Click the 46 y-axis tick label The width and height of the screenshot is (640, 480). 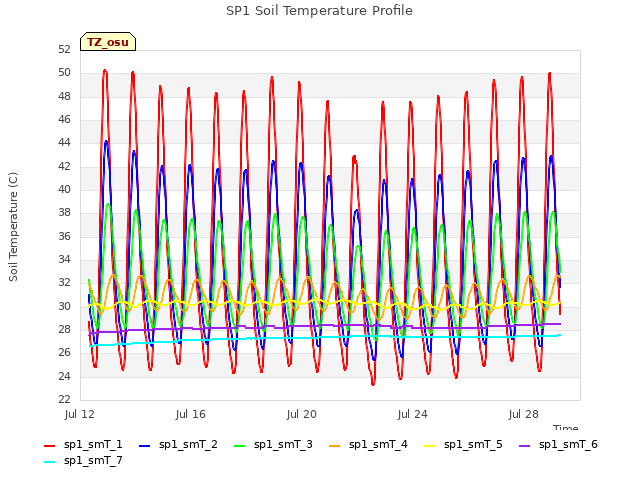tap(64, 119)
